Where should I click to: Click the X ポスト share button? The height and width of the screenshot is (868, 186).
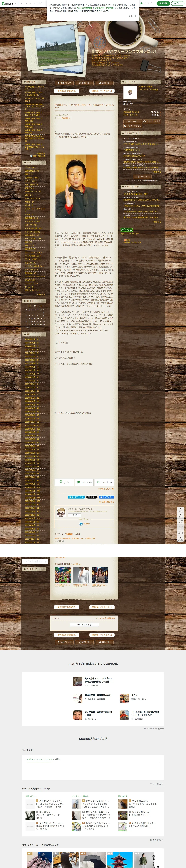point(92,497)
